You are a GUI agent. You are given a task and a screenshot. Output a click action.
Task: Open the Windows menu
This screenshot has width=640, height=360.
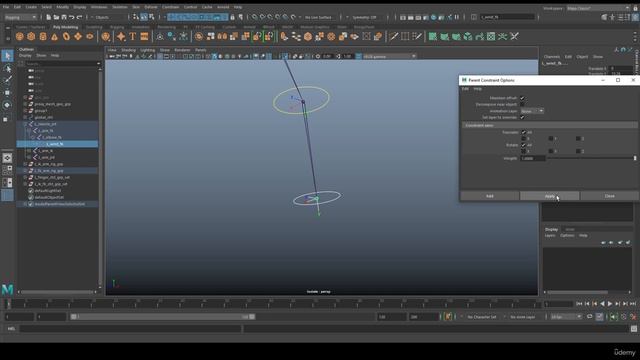pos(99,7)
